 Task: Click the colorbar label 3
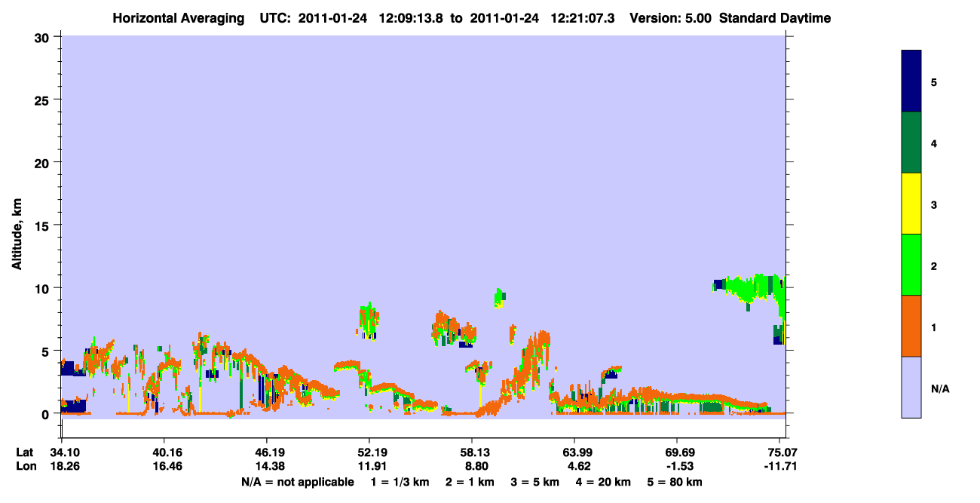934,204
